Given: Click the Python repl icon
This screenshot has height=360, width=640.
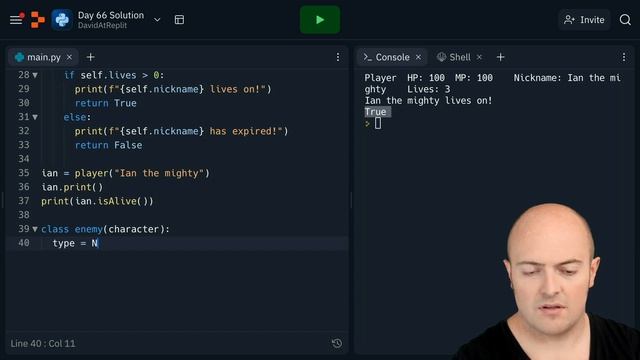Looking at the screenshot, I should coord(62,20).
